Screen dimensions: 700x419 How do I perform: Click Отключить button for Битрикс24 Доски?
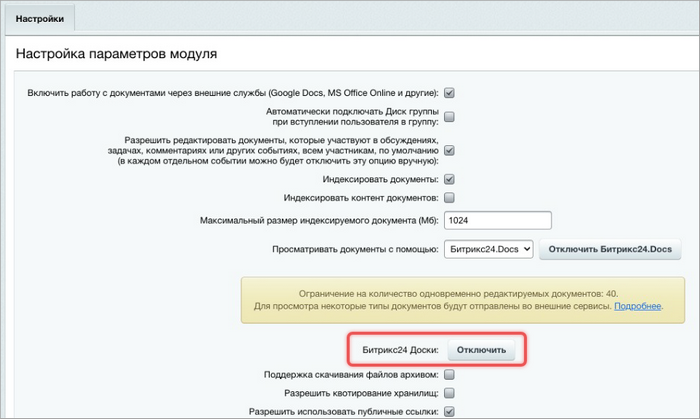pyautogui.click(x=482, y=350)
